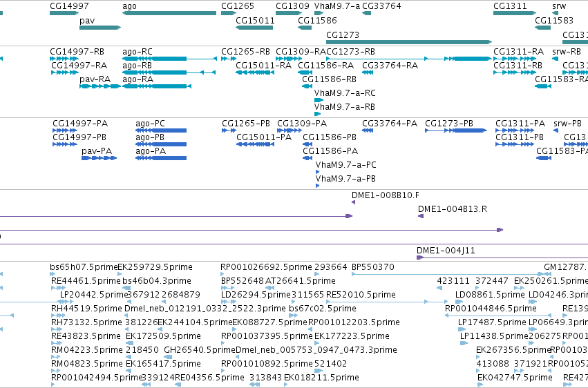Viewport: 588px width, 388px height.
Task: Click the srw-RB transcript label
Action: tap(567, 51)
